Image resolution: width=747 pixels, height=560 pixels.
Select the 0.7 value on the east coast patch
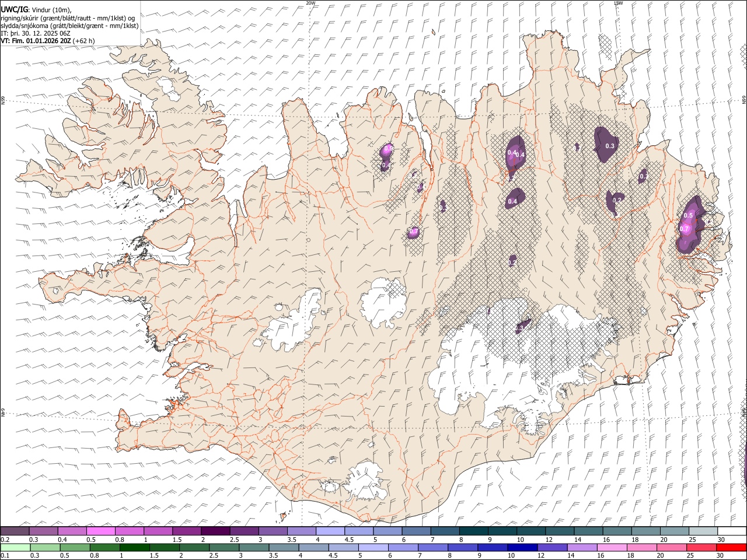coord(685,229)
